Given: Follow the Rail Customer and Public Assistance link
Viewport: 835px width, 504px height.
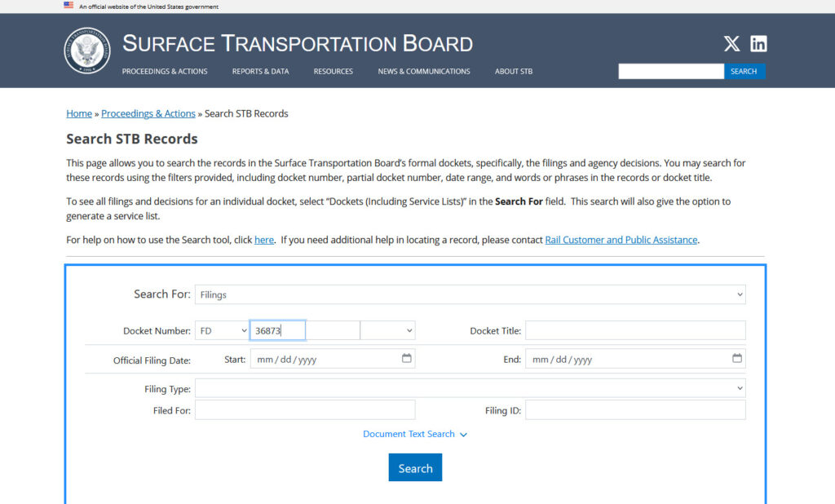Looking at the screenshot, I should 621,240.
